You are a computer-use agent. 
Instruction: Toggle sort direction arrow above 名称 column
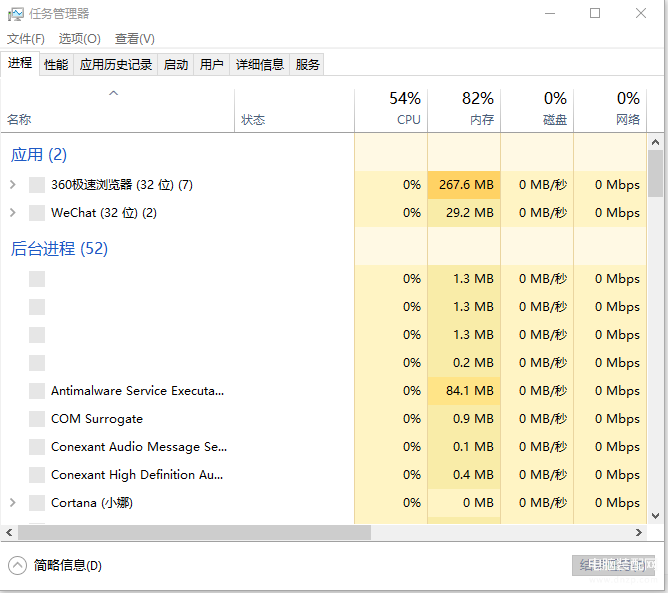113,93
